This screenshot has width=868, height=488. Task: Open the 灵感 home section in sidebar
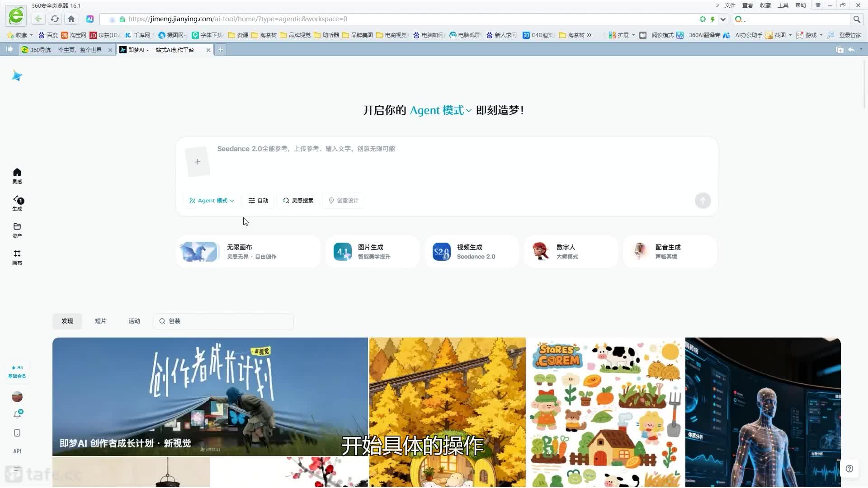point(17,176)
